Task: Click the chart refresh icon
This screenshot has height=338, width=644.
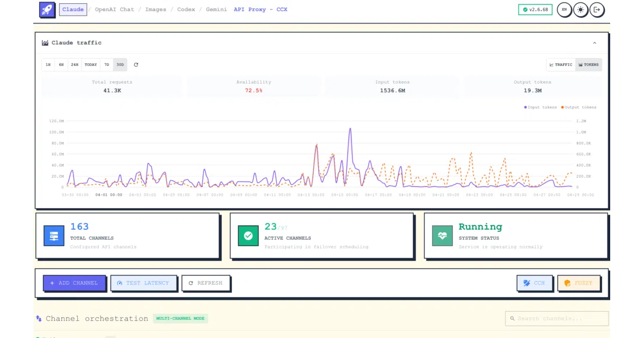Action: tap(136, 65)
